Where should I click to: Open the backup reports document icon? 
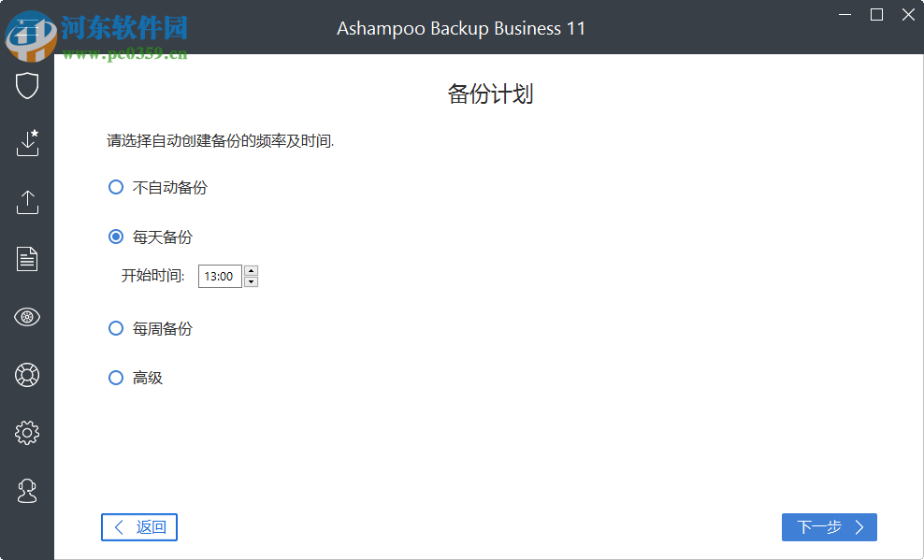pos(27,259)
